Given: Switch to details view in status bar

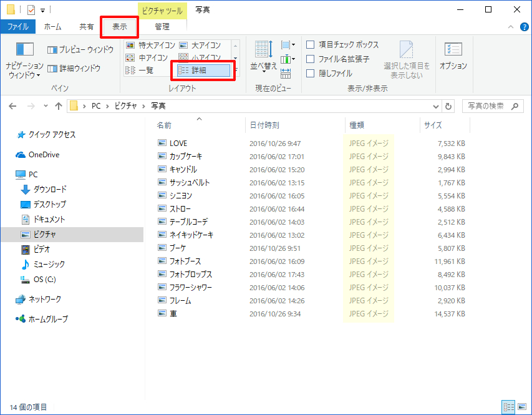Looking at the screenshot, I should (508, 407).
